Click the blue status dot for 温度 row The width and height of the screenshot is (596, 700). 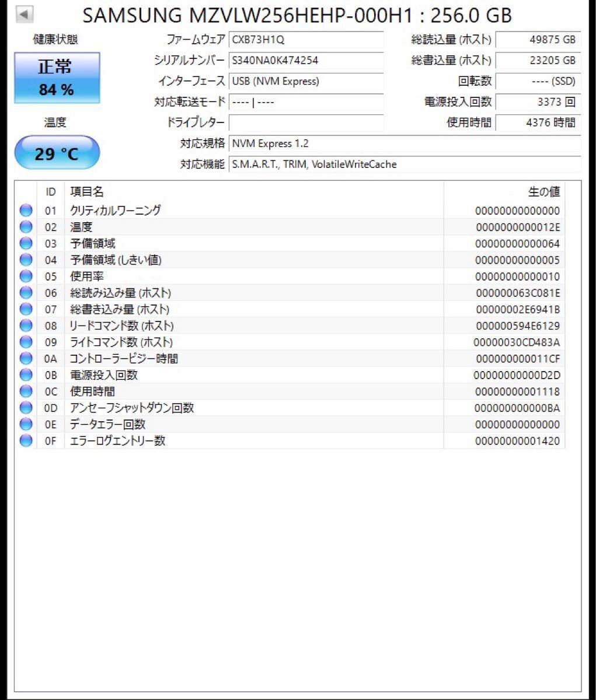(26, 227)
